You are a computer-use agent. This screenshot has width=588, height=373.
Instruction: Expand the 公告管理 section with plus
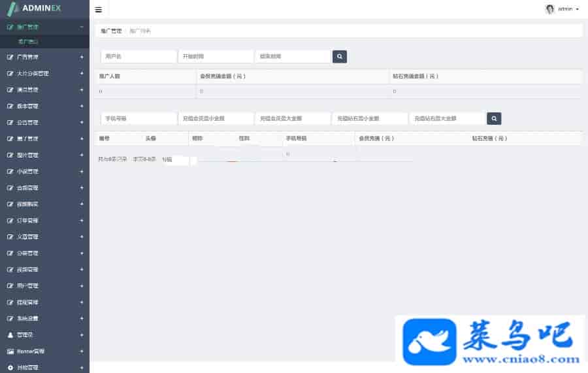(x=82, y=123)
